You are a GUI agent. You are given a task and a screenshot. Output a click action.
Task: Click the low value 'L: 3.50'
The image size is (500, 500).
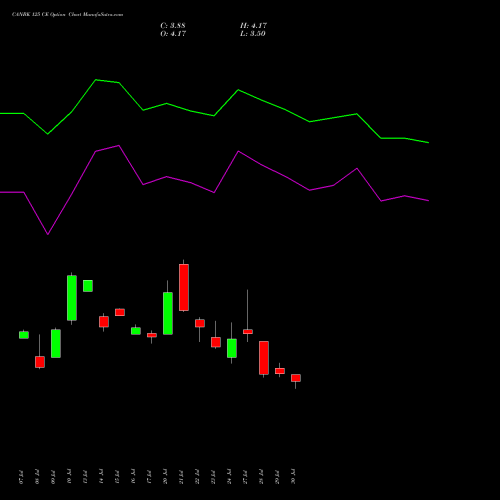pyautogui.click(x=253, y=34)
